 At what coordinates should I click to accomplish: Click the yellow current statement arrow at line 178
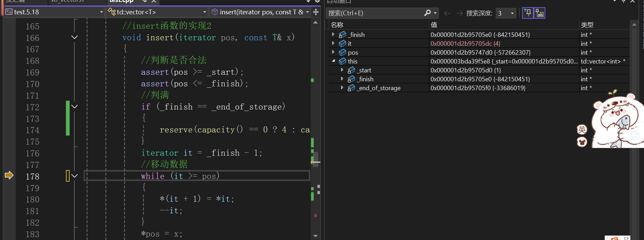[9, 175]
